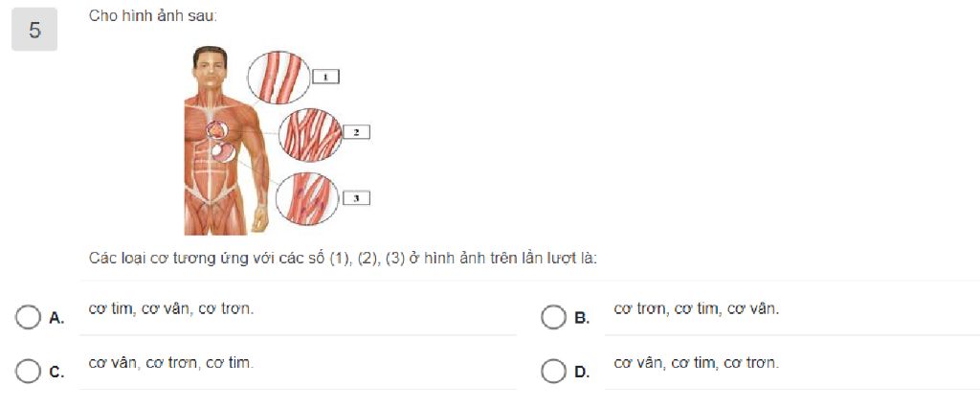This screenshot has height=408, width=980.
Task: Click the heart on the body figure
Action: coord(218,128)
